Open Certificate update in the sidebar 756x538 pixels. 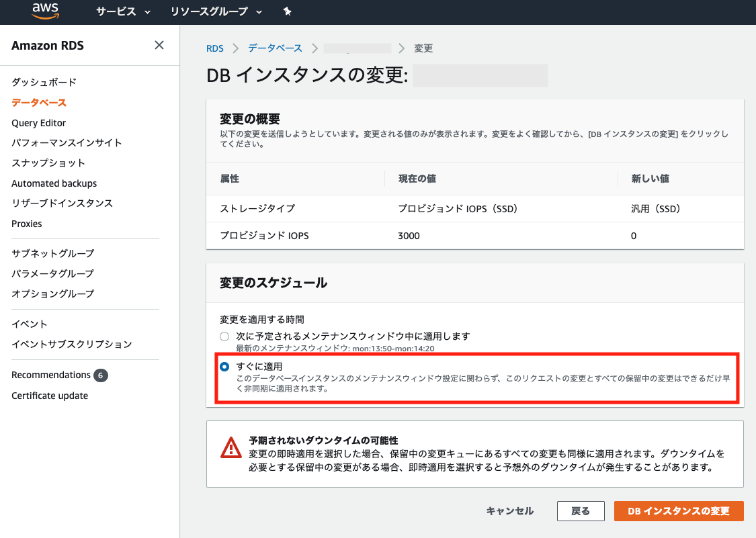[50, 396]
